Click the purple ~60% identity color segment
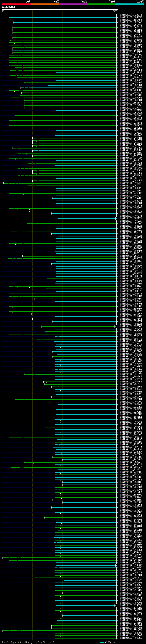 (x=73, y=4)
